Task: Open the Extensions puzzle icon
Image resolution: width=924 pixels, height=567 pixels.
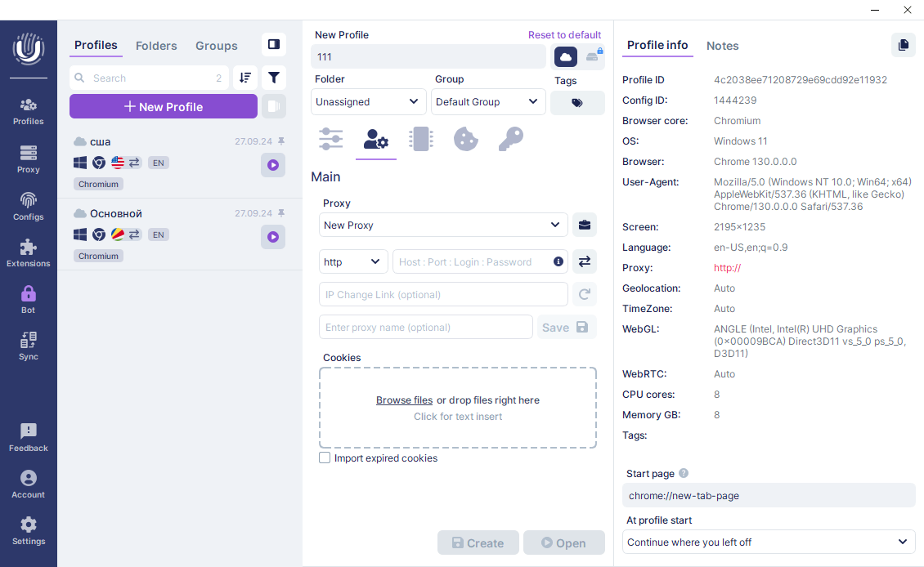Action: [29, 252]
